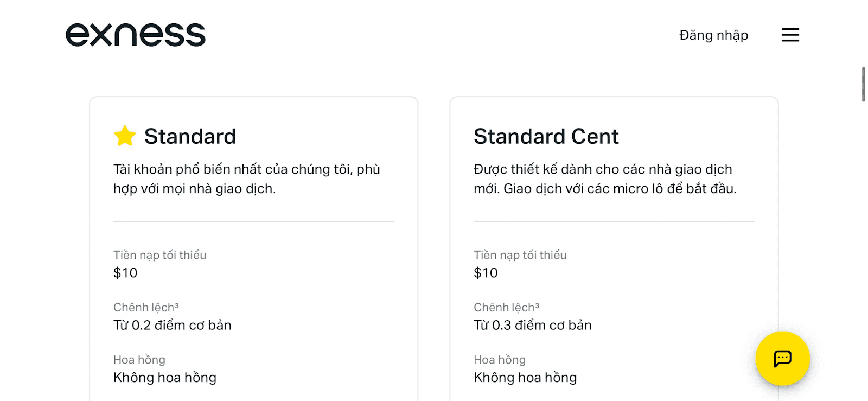
Task: Click the star icon marking the popular account
Action: coord(124,136)
